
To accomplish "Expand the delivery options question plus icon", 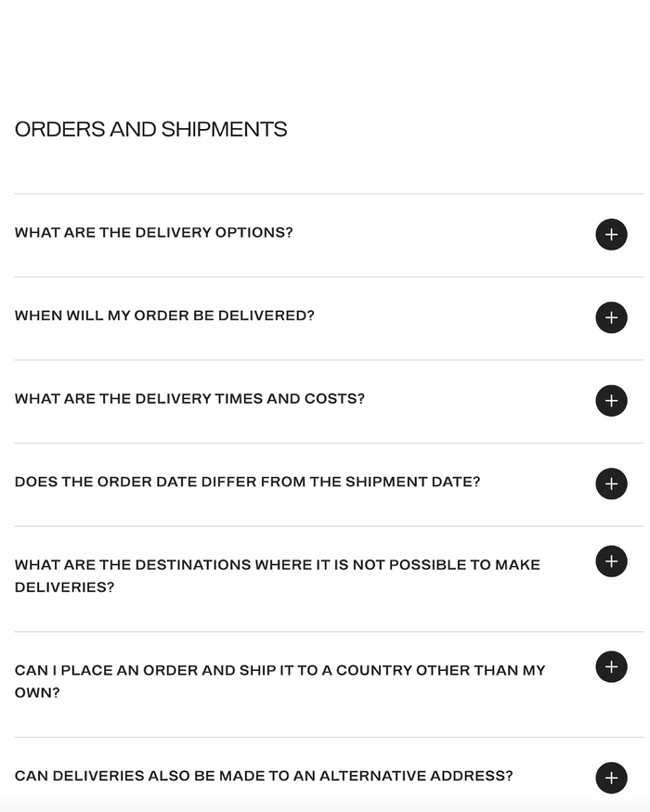I will click(x=611, y=235).
